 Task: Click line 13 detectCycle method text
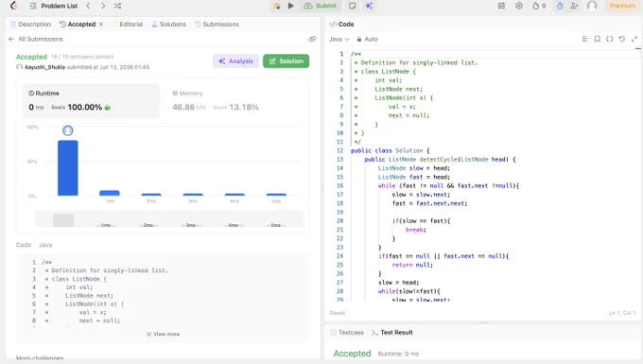(x=440, y=160)
